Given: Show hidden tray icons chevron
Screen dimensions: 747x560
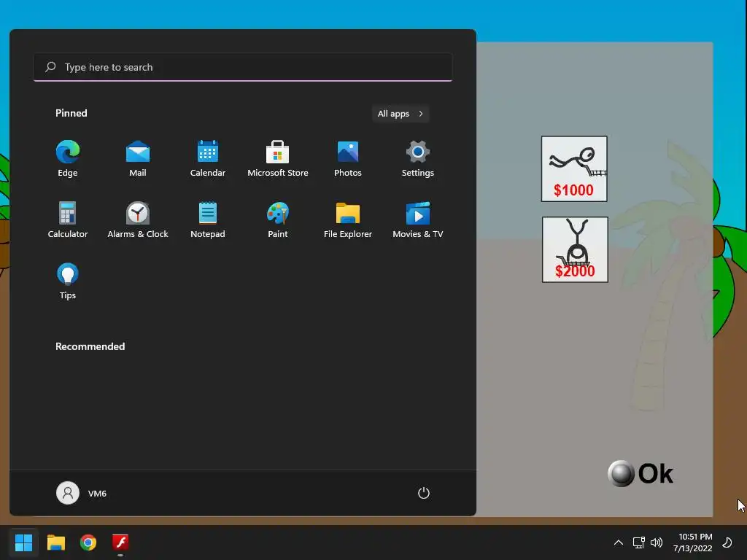Looking at the screenshot, I should pos(619,542).
